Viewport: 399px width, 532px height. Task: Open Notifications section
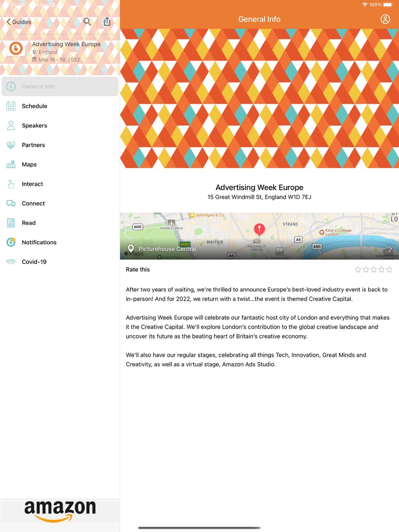60,242
